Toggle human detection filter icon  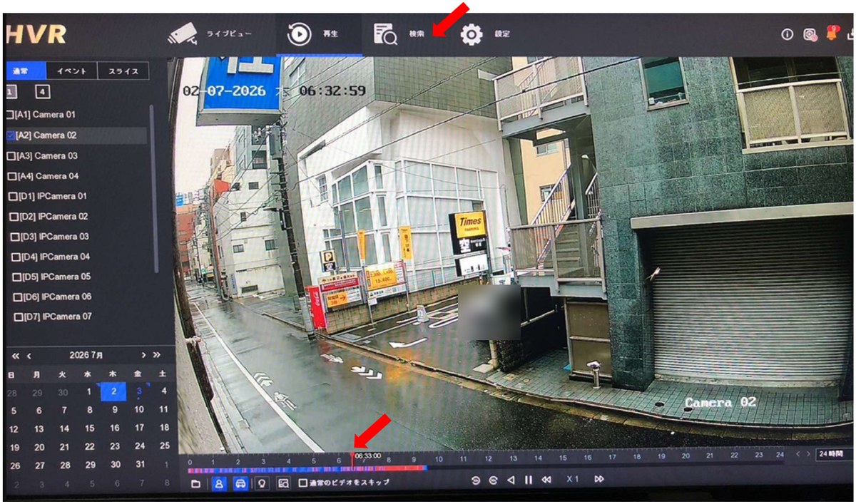(219, 483)
